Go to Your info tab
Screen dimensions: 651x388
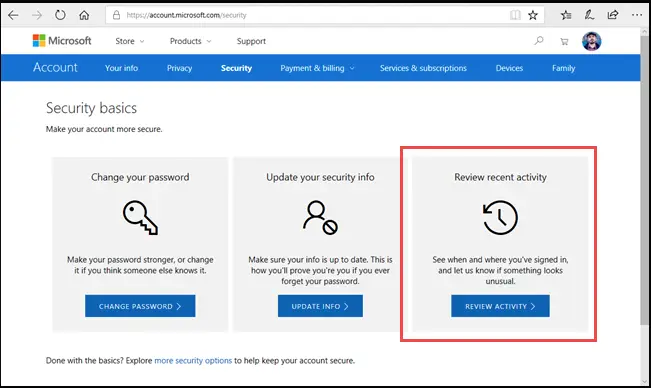121,68
